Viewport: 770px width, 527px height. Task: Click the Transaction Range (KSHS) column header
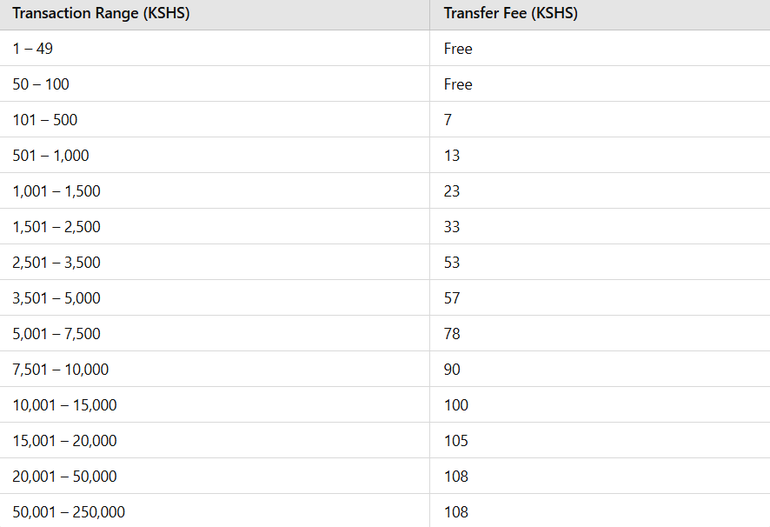click(103, 14)
